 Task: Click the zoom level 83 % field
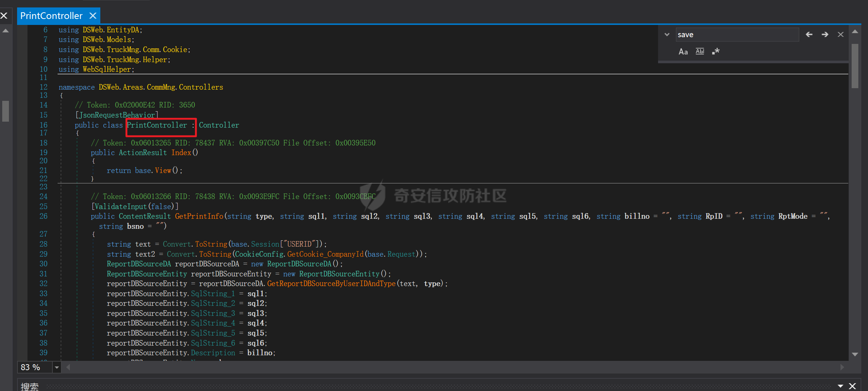point(35,368)
